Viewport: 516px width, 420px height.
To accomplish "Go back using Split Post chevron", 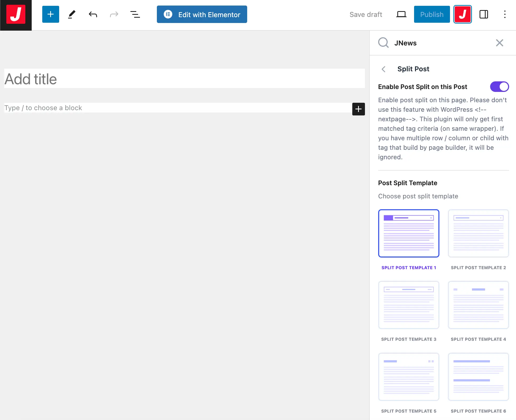I will point(384,69).
